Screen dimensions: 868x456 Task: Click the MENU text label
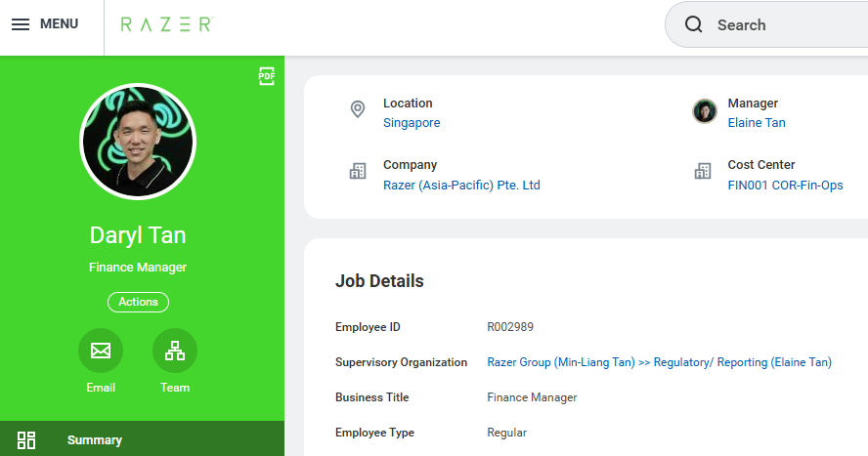[x=60, y=23]
